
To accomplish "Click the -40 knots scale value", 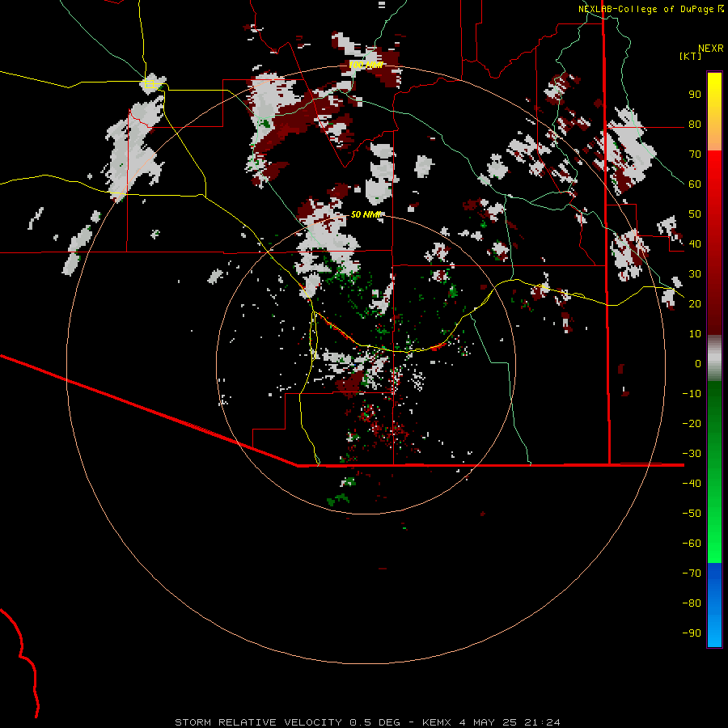I will (692, 484).
